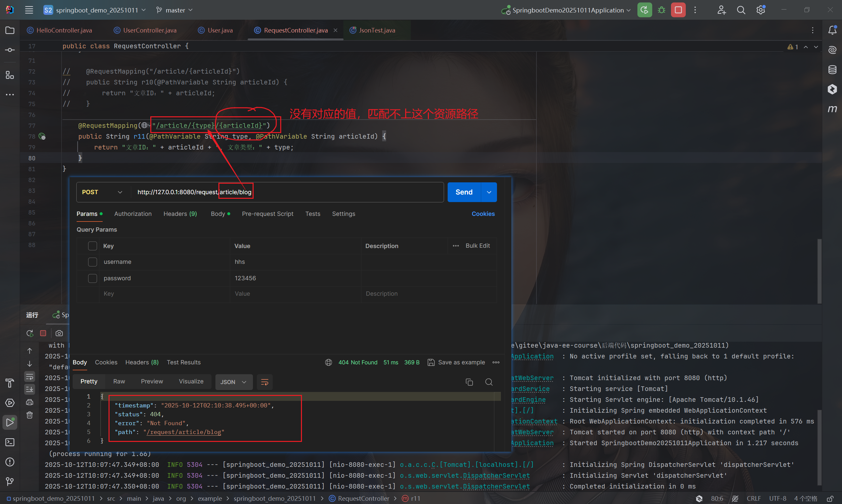Open the Maven tool window icon
The width and height of the screenshot is (842, 504).
pos(832,109)
